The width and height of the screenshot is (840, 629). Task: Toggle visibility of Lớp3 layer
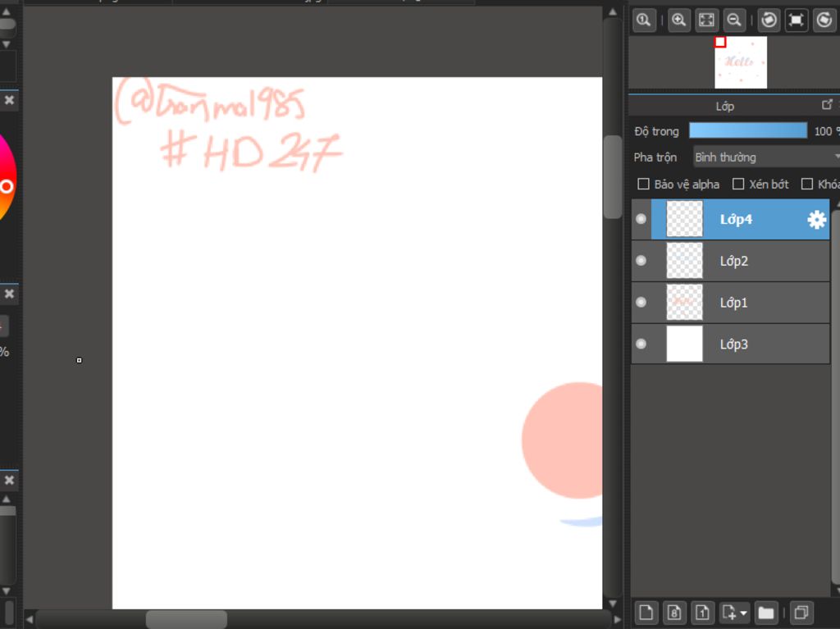click(641, 344)
